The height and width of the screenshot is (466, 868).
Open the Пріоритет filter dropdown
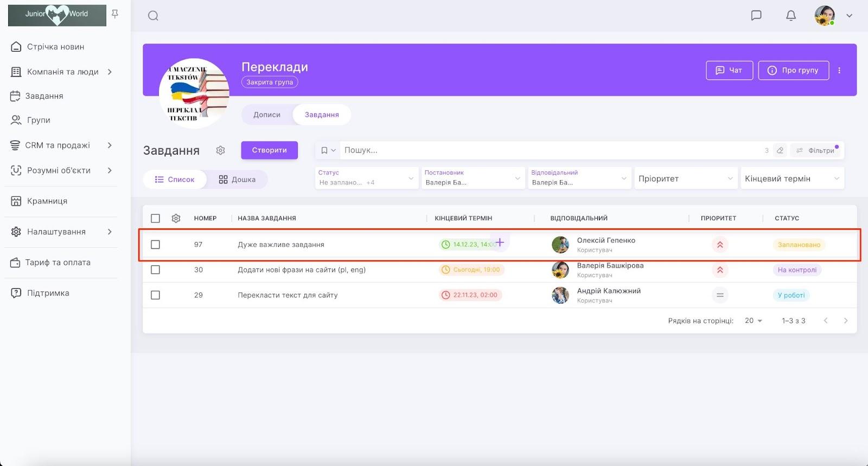(x=686, y=178)
